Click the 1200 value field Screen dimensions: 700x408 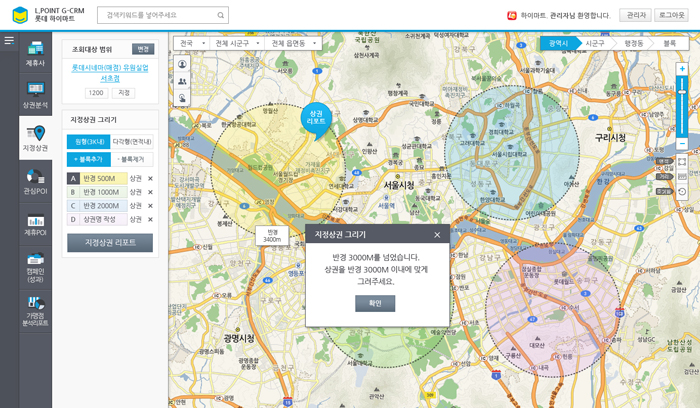tap(96, 93)
